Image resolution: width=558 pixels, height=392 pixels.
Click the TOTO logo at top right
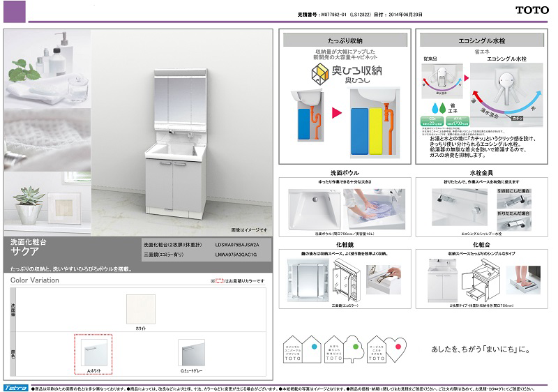pos(532,10)
